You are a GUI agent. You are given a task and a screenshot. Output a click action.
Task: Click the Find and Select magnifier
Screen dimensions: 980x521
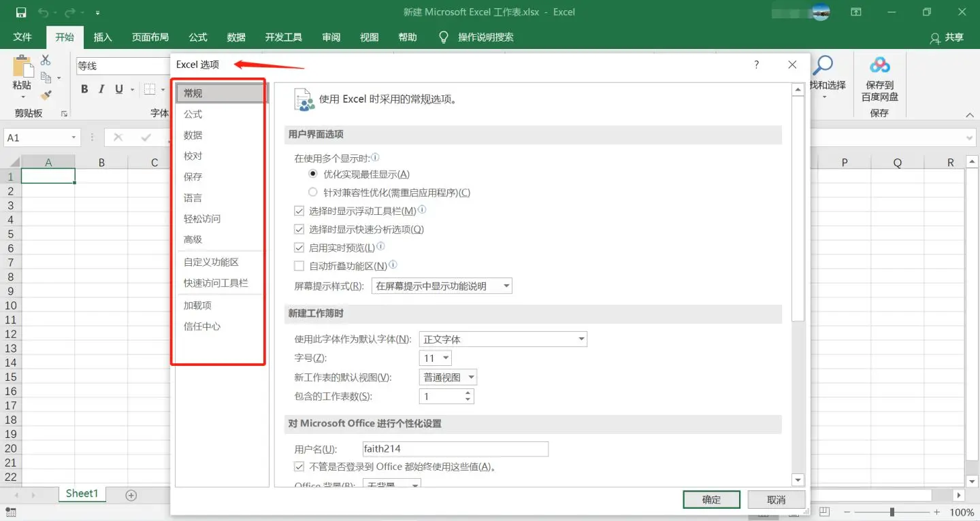[823, 66]
